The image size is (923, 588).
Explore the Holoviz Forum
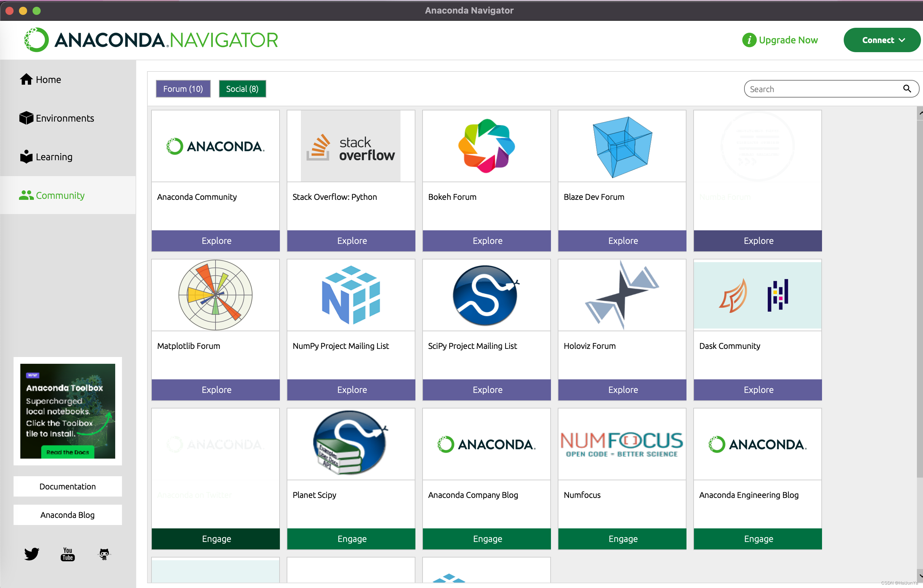(622, 390)
